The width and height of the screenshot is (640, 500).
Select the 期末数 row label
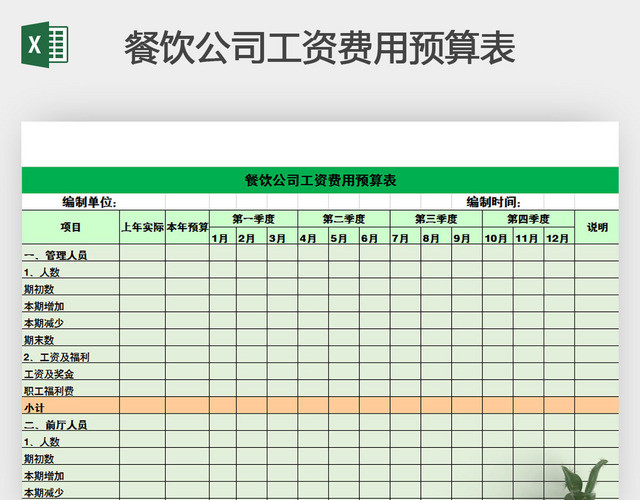click(x=71, y=338)
